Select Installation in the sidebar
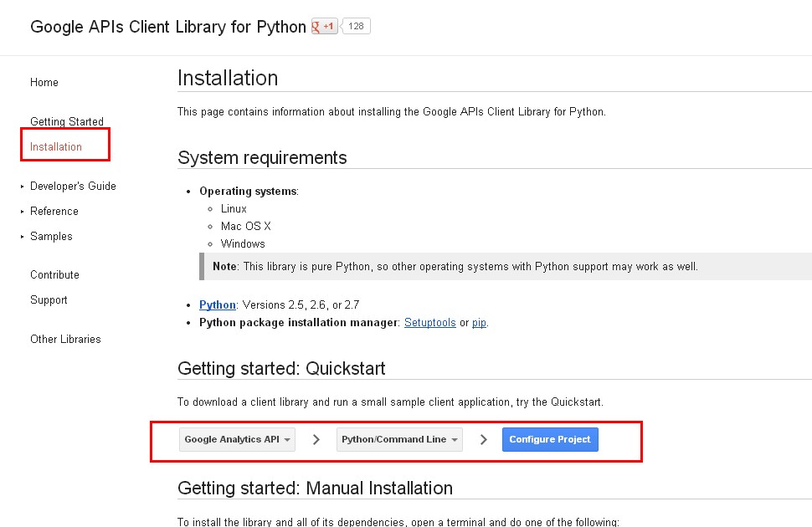Image resolution: width=812 pixels, height=527 pixels. click(56, 146)
